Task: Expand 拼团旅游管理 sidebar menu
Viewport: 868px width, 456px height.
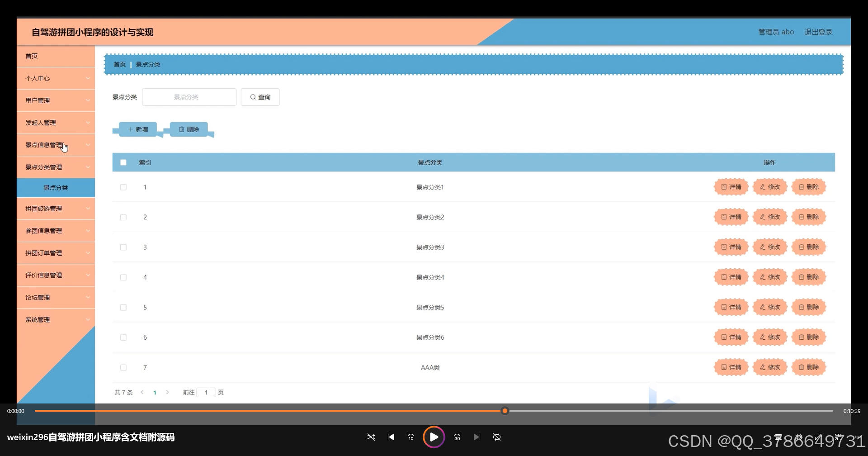Action: click(x=56, y=209)
